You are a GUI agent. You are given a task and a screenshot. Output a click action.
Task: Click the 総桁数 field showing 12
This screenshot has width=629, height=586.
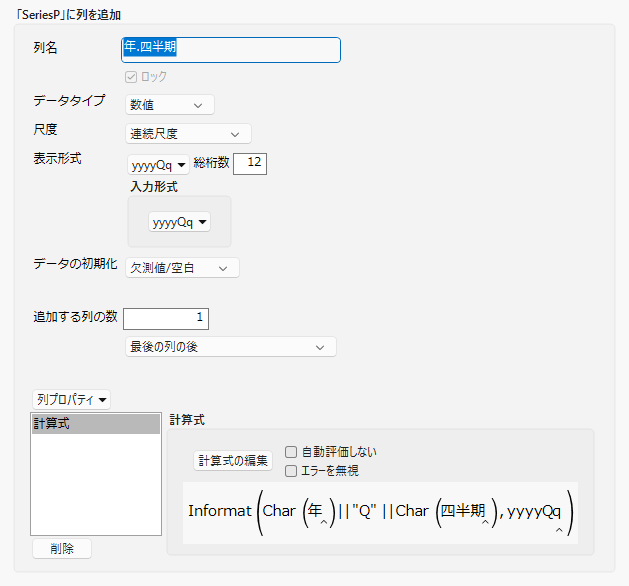coord(250,164)
